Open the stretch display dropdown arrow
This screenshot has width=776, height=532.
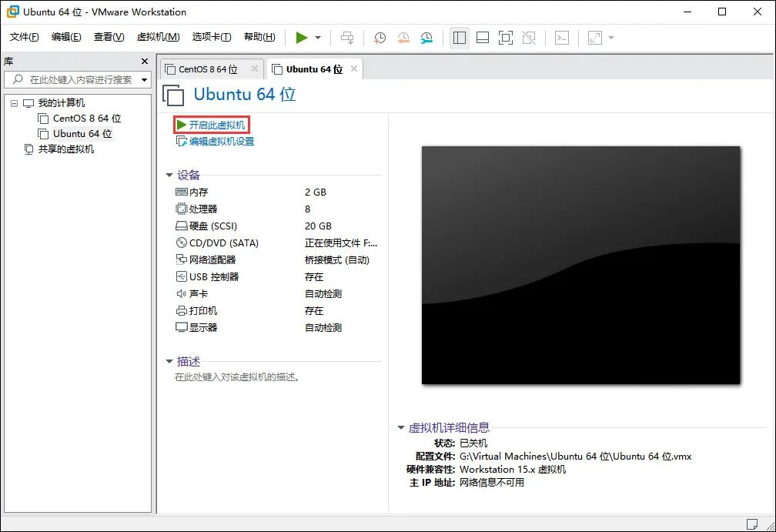coord(611,38)
